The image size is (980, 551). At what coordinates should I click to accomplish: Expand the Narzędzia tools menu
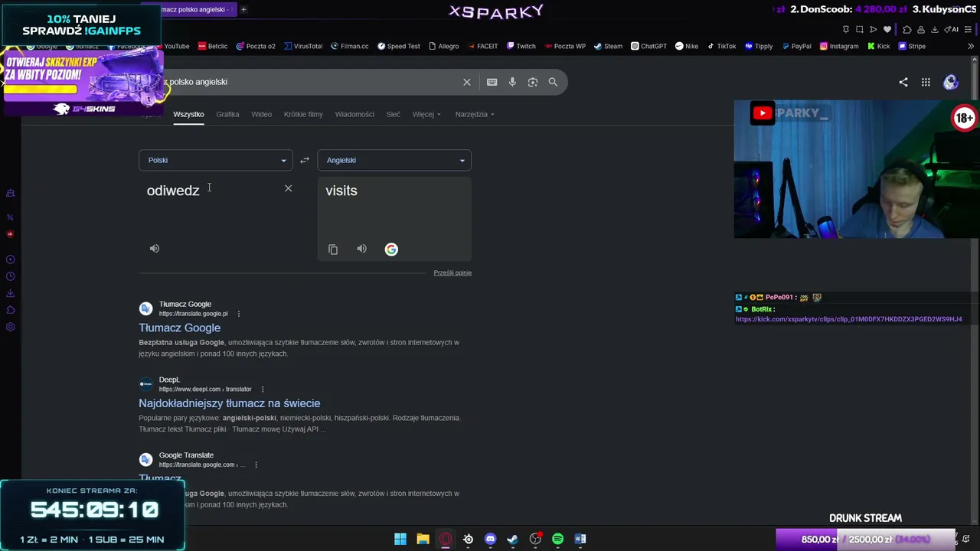click(x=475, y=114)
